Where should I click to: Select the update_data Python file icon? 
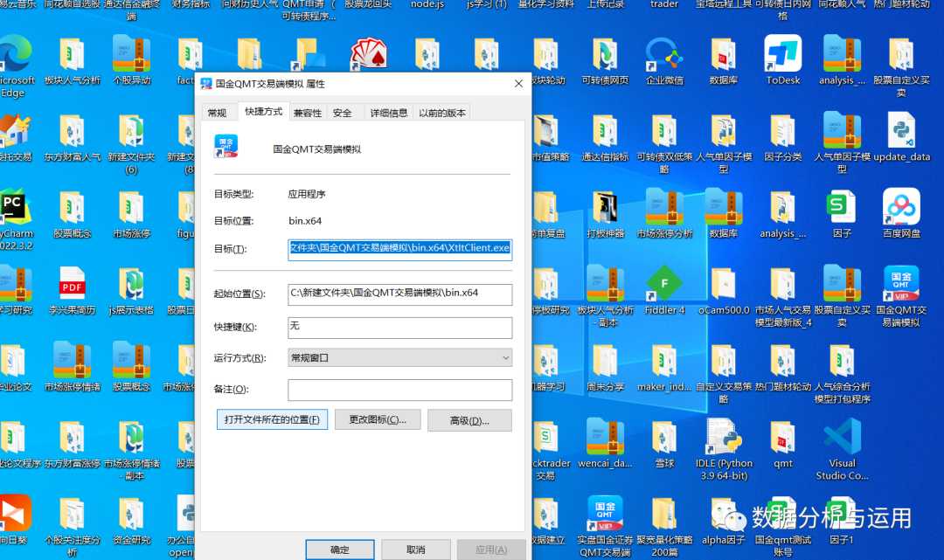pos(901,138)
